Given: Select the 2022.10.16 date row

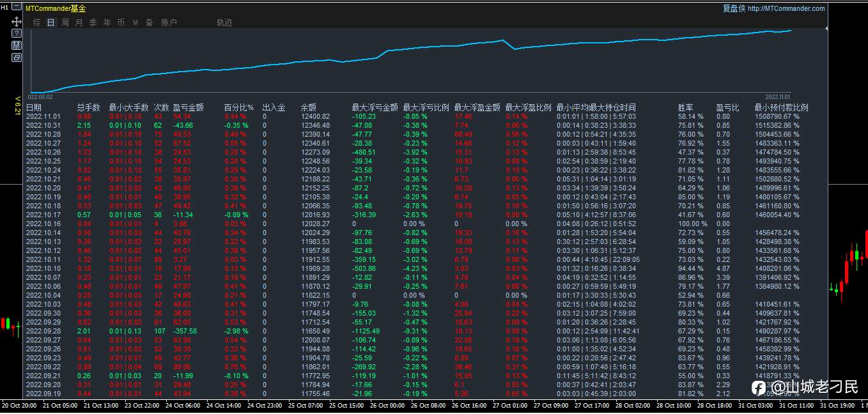Looking at the screenshot, I should pos(43,224).
